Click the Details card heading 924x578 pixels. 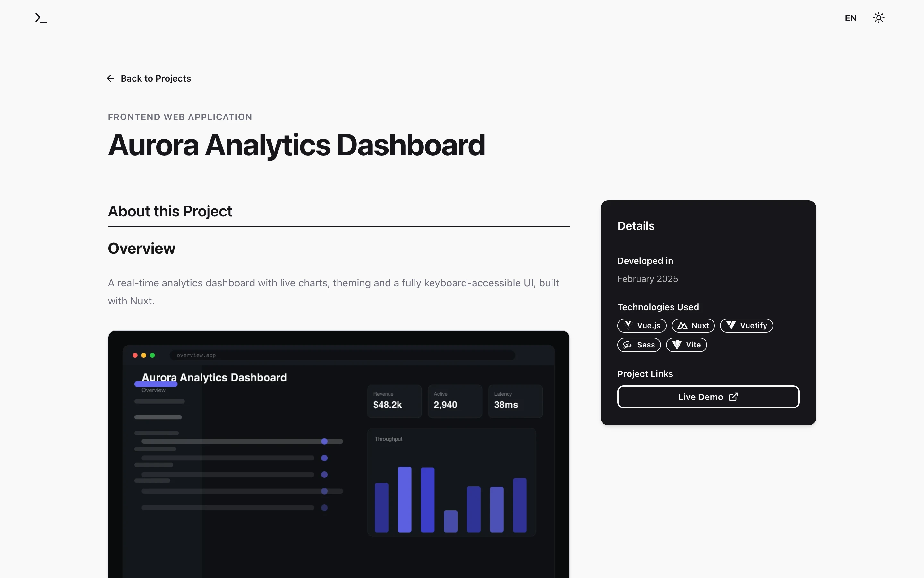click(636, 226)
